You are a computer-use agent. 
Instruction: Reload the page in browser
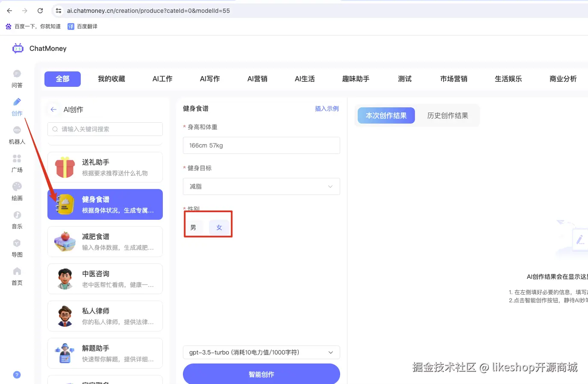40,11
